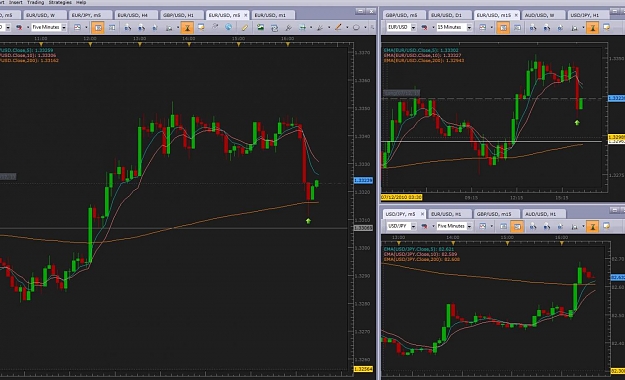The width and height of the screenshot is (625, 380).
Task: Toggle the second view mode button in top-right toolbar
Action: click(517, 28)
